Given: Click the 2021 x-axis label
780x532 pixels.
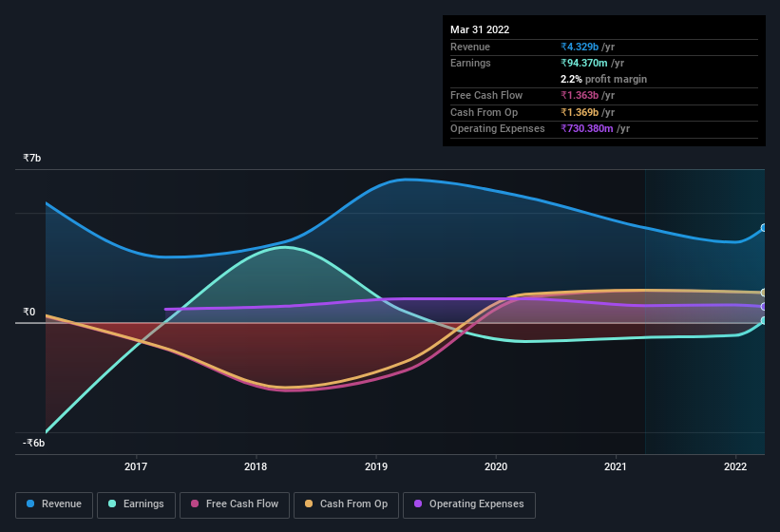Looking at the screenshot, I should [x=616, y=466].
